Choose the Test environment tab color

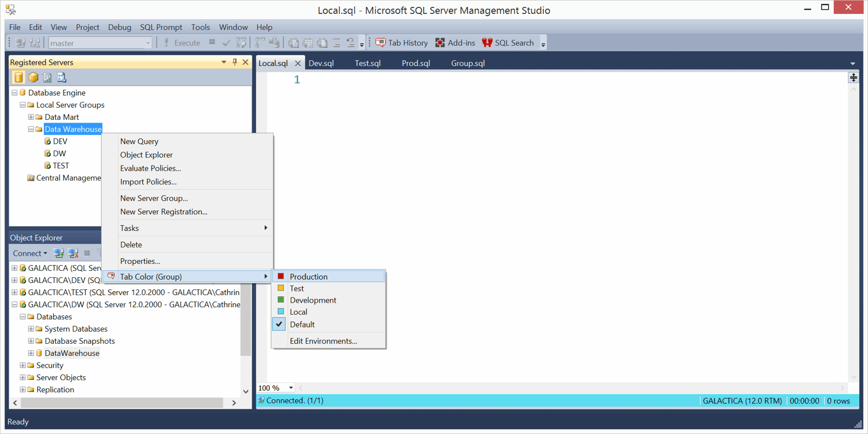(296, 288)
